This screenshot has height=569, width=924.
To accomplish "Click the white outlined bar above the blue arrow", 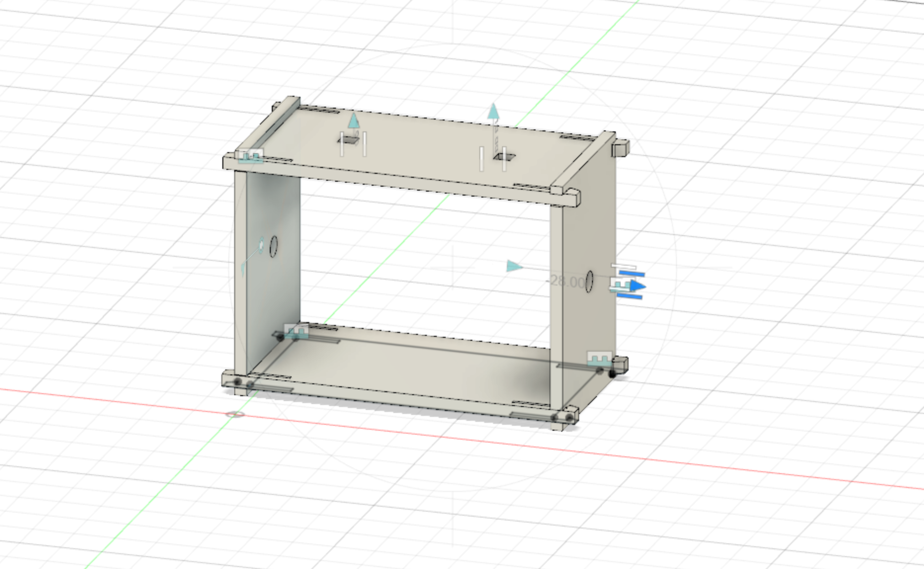I will [623, 266].
